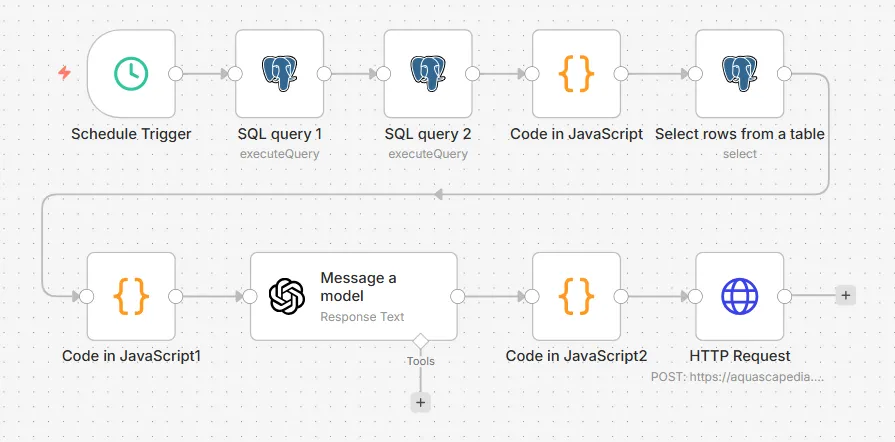Select the Schedule Trigger clock node
The width and height of the screenshot is (895, 442).
pyautogui.click(x=131, y=73)
